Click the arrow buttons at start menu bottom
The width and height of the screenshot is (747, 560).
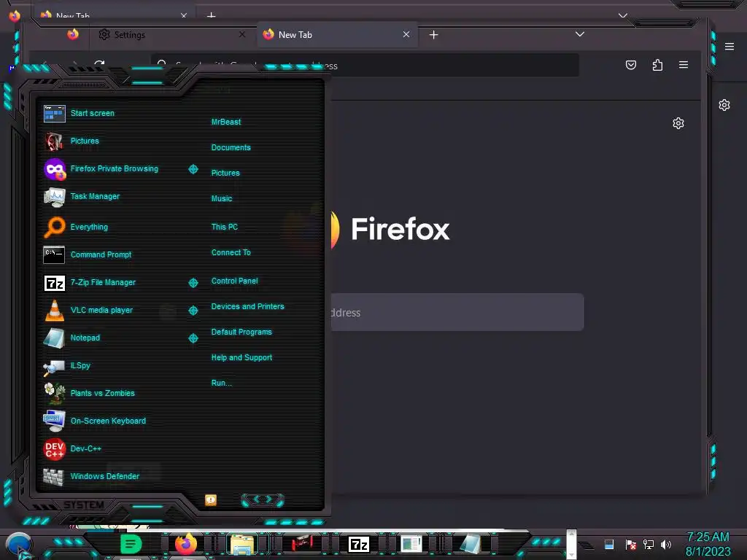[263, 499]
